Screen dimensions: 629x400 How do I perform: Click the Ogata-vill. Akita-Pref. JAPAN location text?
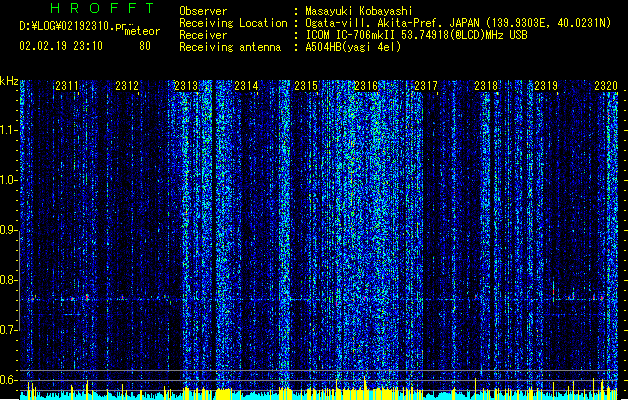(458, 23)
